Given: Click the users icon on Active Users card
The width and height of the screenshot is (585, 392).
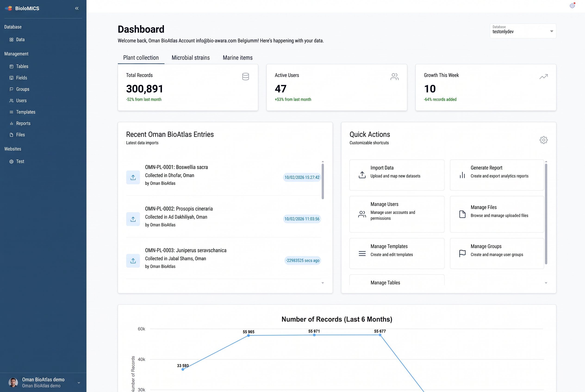Looking at the screenshot, I should pyautogui.click(x=395, y=77).
